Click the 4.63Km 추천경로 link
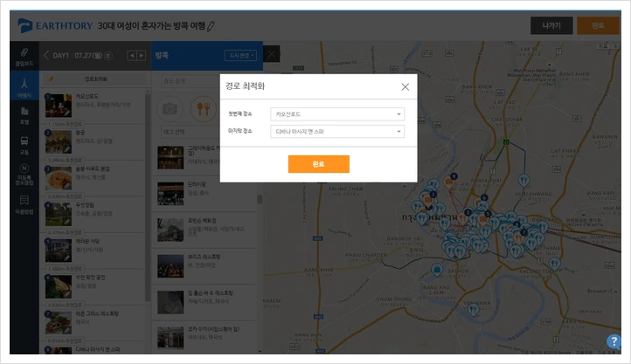Viewport: 631px width, 364px height. 65,305
